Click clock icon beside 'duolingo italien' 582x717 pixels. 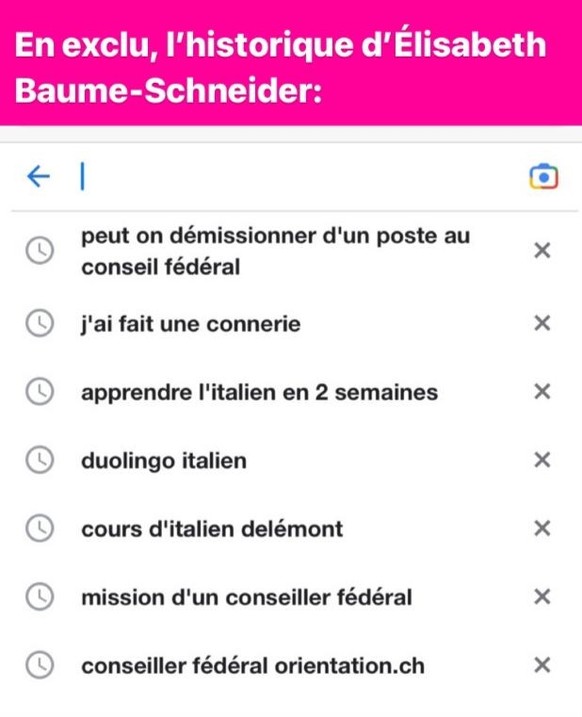(40, 460)
